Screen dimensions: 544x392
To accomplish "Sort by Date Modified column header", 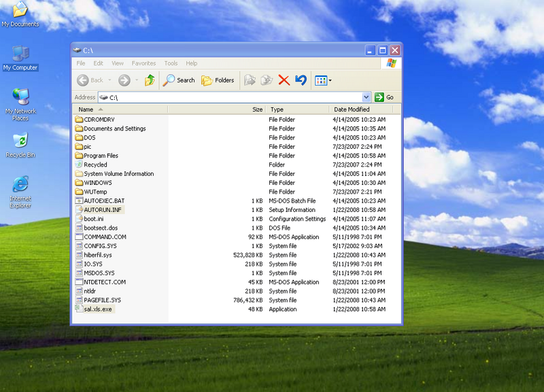I will coord(361,109).
